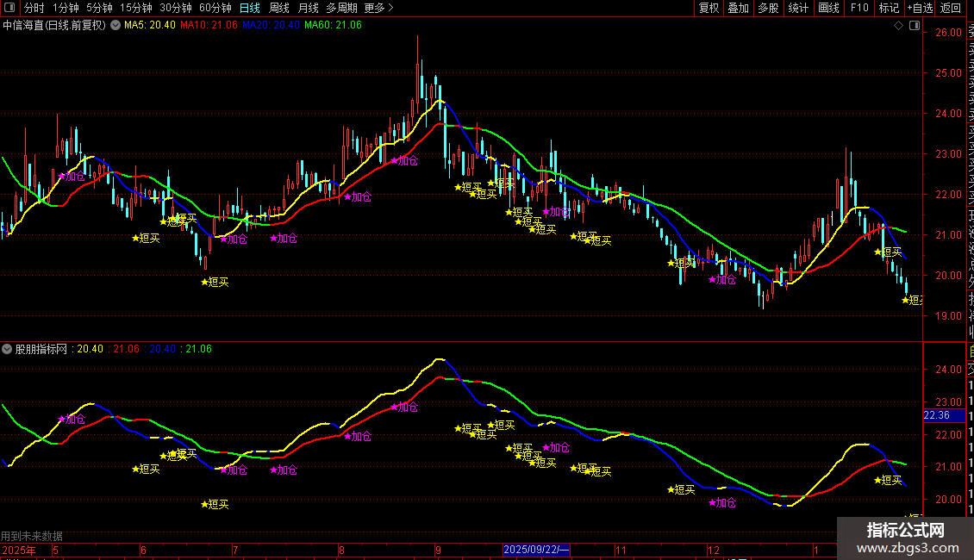The image size is (974, 560).
Task: Click the 返回 back button
Action: [x=950, y=8]
